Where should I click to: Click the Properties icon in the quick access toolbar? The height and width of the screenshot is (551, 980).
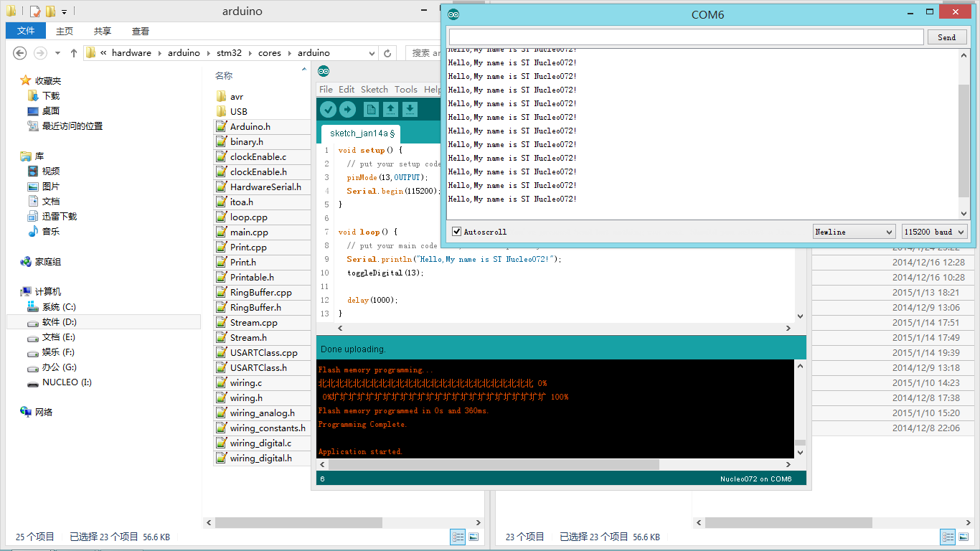(x=34, y=11)
